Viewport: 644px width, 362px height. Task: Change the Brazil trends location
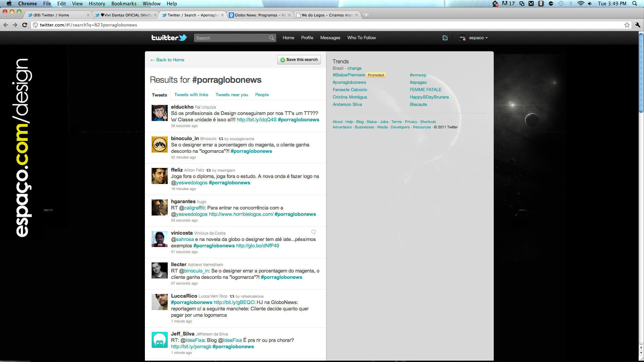point(354,68)
